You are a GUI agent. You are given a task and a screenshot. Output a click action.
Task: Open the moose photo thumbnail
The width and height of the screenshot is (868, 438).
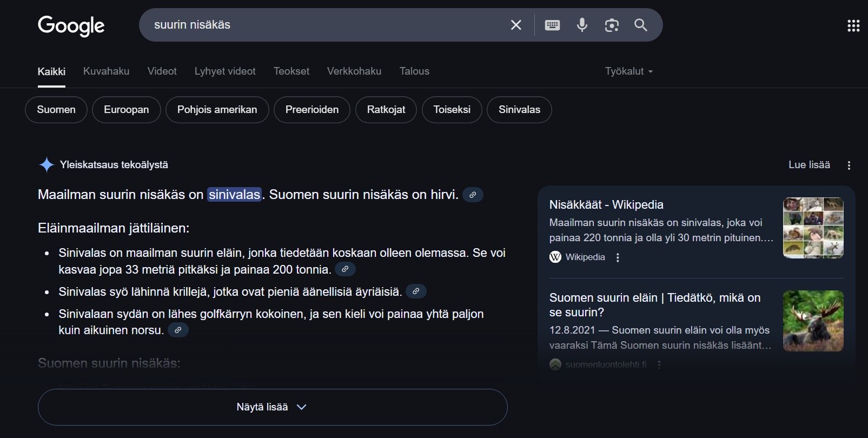coord(813,321)
